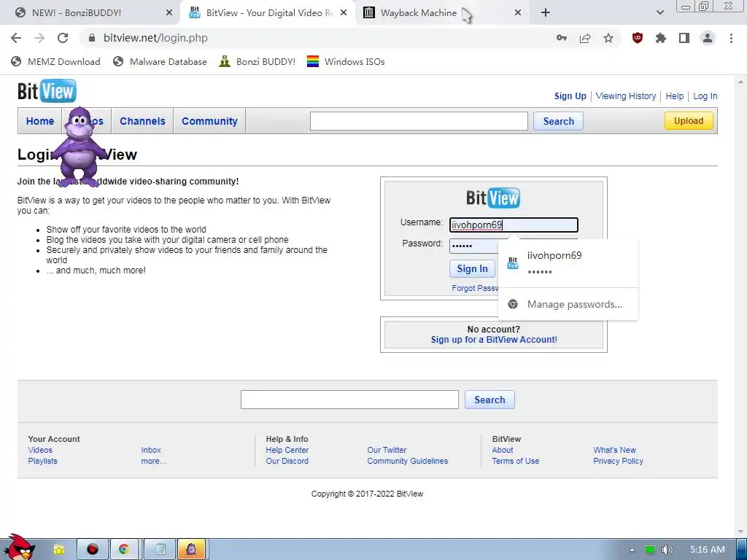Open the notepad taskbar item
The width and height of the screenshot is (747, 560).
click(160, 550)
